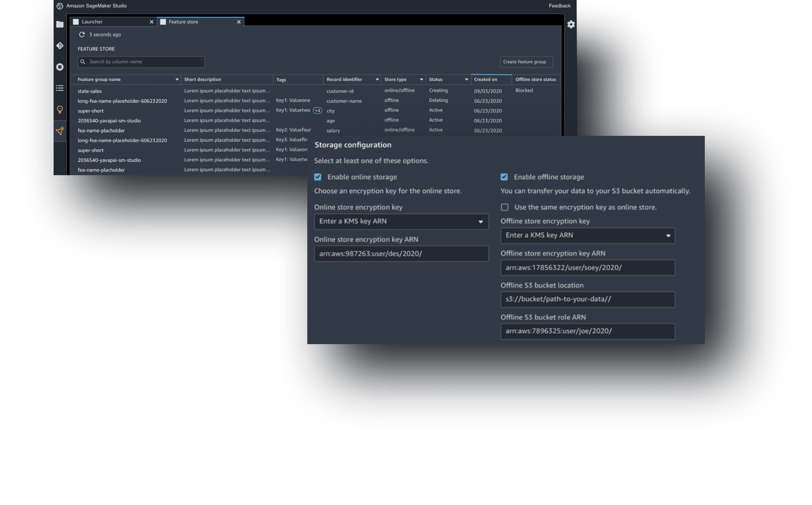Select the lightbulb sidebar icon
The height and width of the screenshot is (505, 812).
[59, 109]
